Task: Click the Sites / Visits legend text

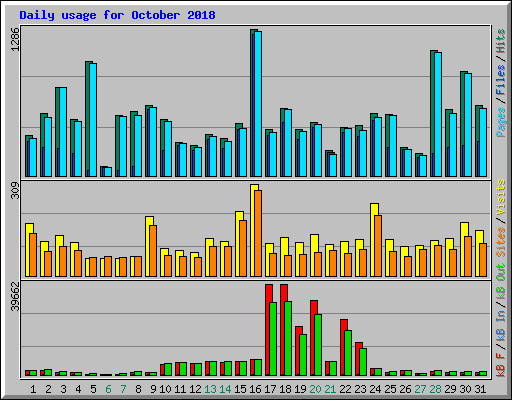Action: coord(500,218)
